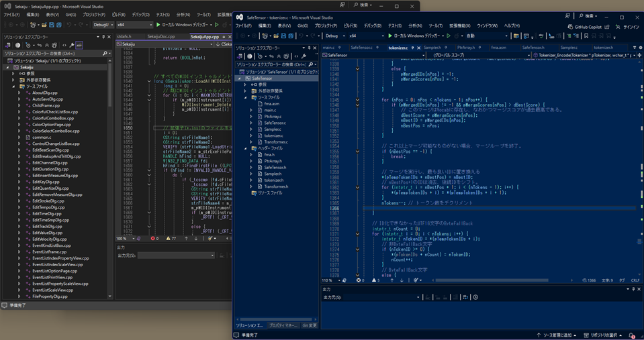Click CRLF line ending indicator
Screen dimensions: 644x340
coord(635,280)
